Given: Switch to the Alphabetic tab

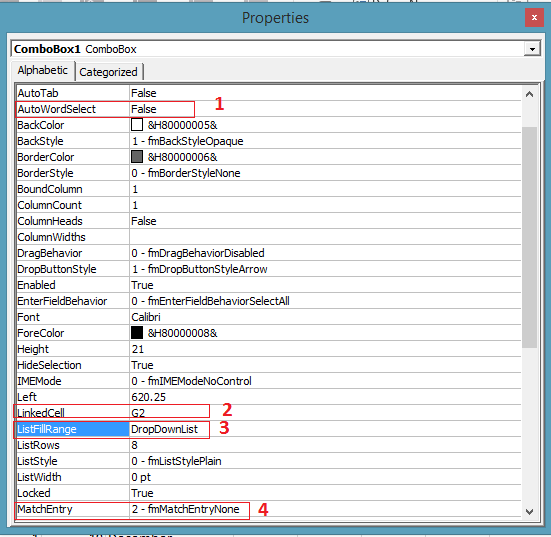Looking at the screenshot, I should (x=43, y=70).
